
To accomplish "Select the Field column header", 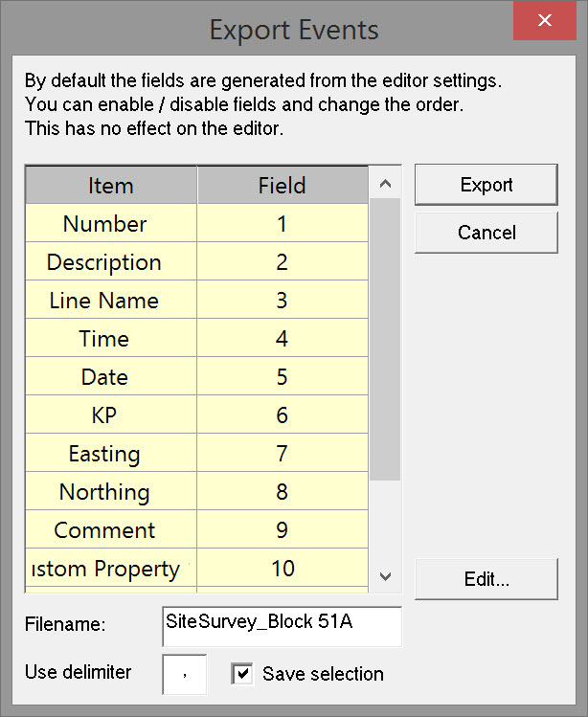I will coord(283,186).
